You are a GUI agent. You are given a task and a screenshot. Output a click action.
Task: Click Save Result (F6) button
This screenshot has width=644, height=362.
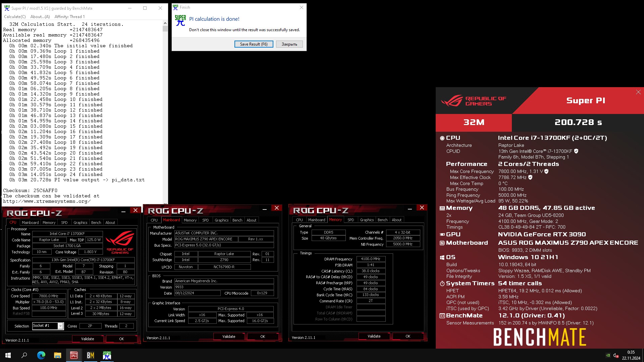(x=254, y=44)
